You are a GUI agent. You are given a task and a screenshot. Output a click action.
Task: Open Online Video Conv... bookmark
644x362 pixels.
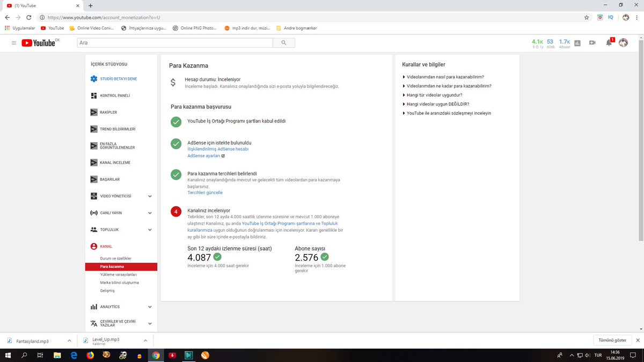92,28
